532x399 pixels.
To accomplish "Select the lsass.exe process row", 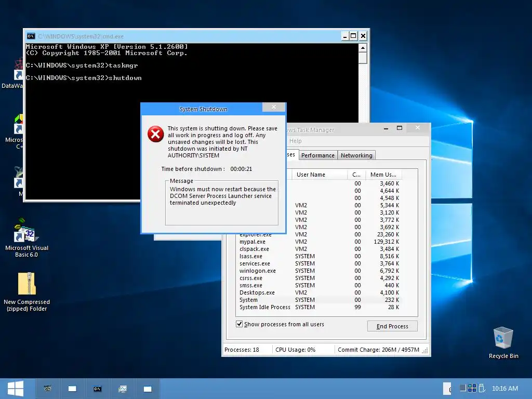I will coord(319,256).
